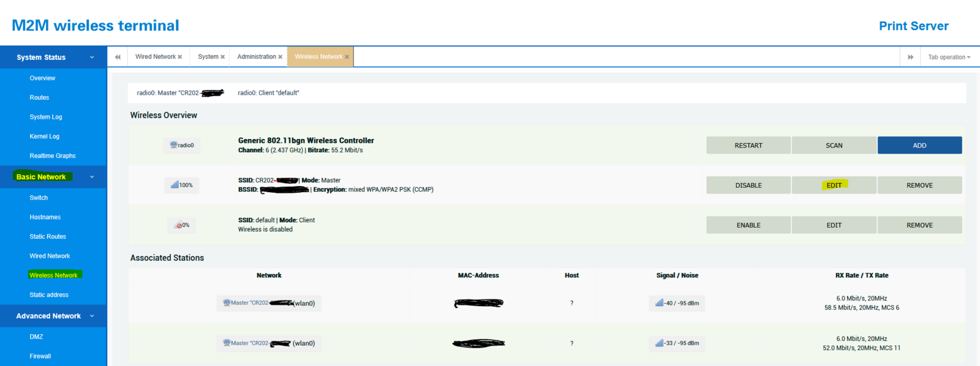
Task: Open the Tab operation dropdown
Action: point(949,57)
